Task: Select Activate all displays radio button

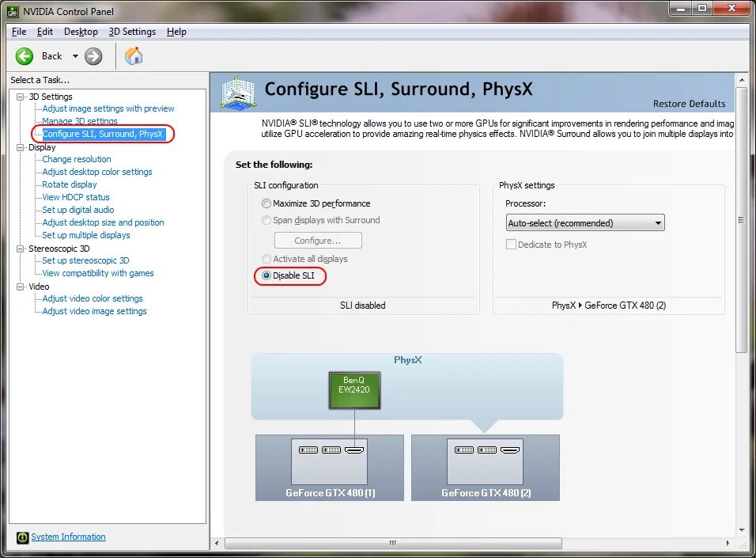Action: click(x=266, y=259)
